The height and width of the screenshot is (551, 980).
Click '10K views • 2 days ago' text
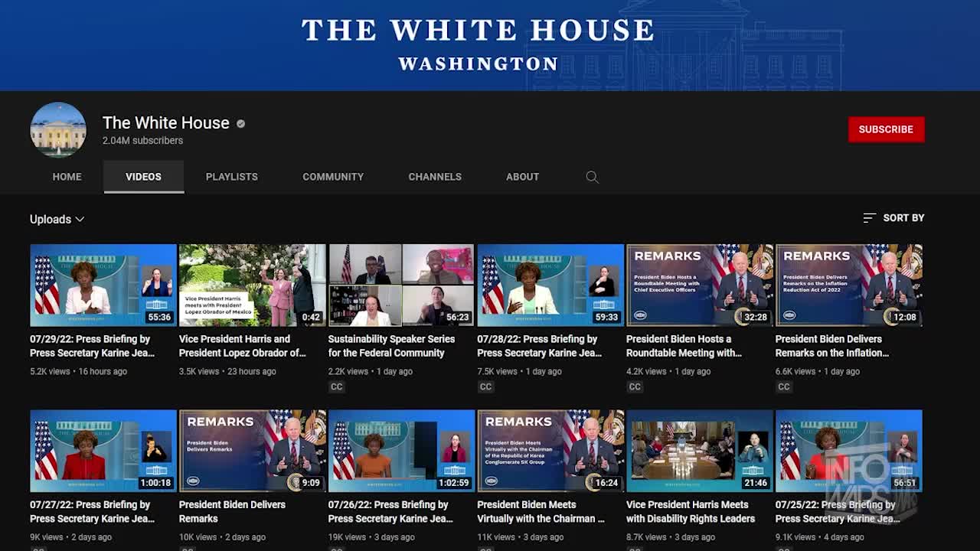pyautogui.click(x=222, y=537)
